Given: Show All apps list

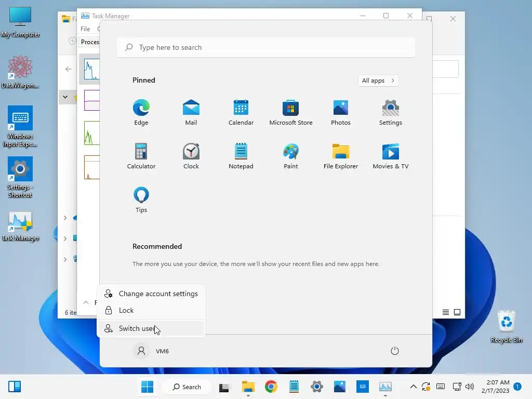Looking at the screenshot, I should tap(378, 81).
